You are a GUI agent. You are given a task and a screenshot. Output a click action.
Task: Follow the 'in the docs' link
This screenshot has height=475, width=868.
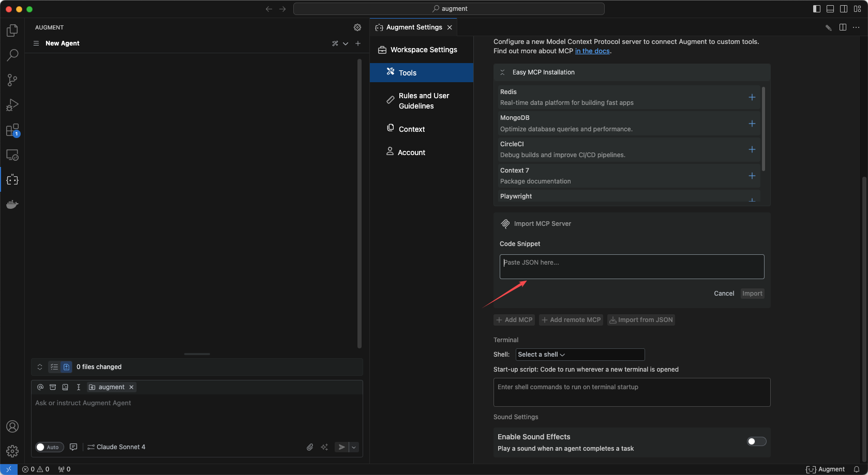(x=592, y=51)
